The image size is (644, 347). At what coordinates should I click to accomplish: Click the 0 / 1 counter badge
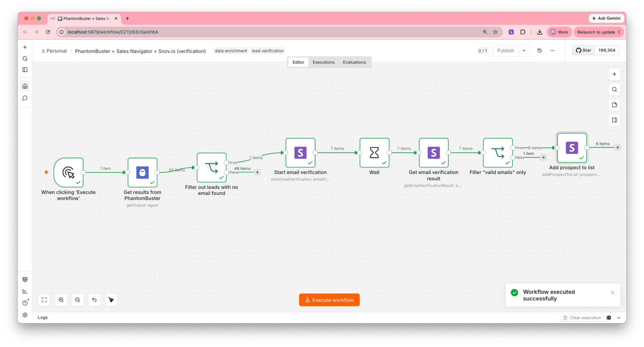[483, 51]
